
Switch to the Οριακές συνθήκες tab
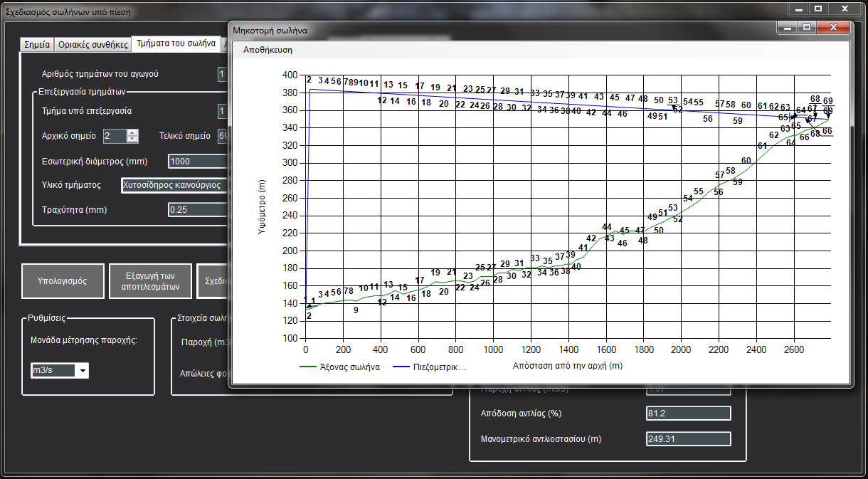[92, 43]
